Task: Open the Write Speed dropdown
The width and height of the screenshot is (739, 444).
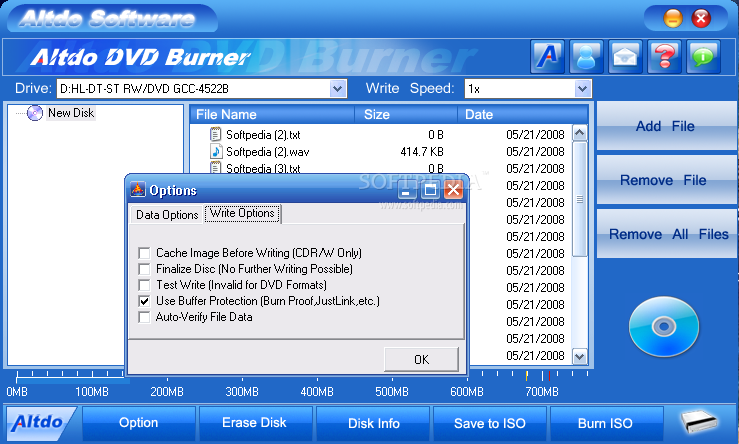Action: point(582,89)
